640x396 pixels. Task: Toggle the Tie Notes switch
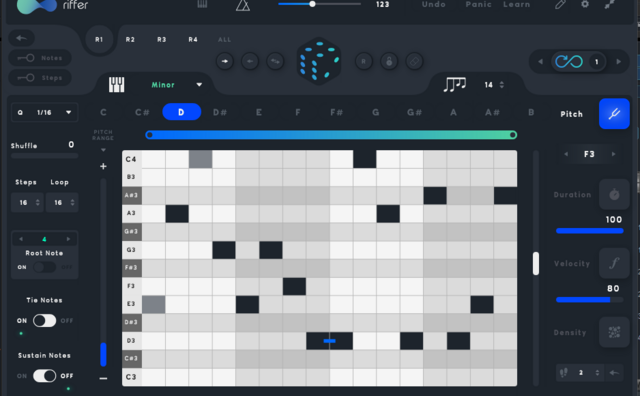44,320
